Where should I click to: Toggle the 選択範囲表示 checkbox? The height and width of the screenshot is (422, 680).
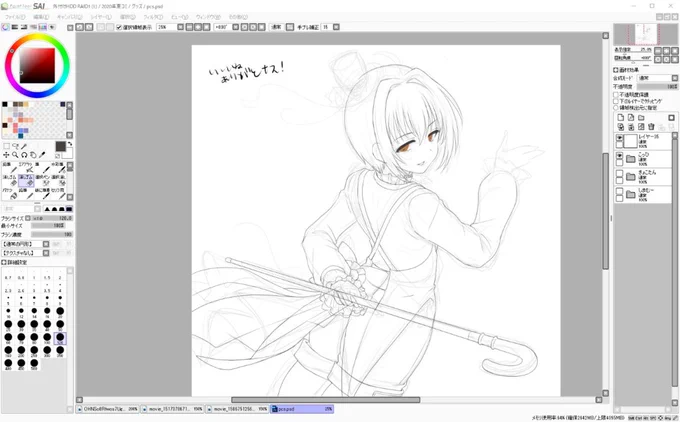(119, 27)
